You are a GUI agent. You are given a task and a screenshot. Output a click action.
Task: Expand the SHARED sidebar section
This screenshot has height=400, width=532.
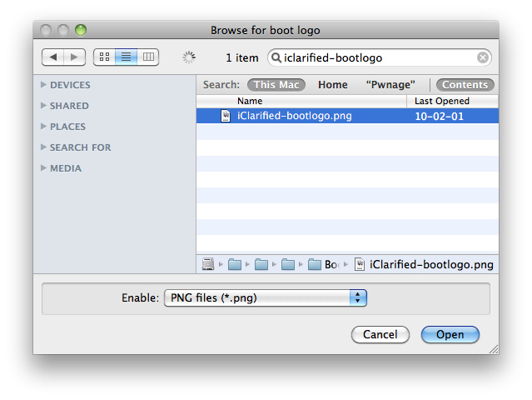click(x=43, y=106)
